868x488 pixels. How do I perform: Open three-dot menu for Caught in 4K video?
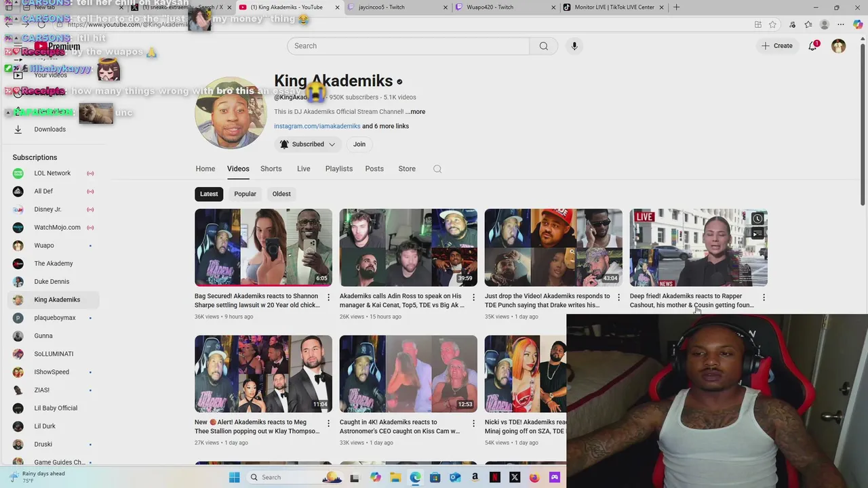click(473, 423)
